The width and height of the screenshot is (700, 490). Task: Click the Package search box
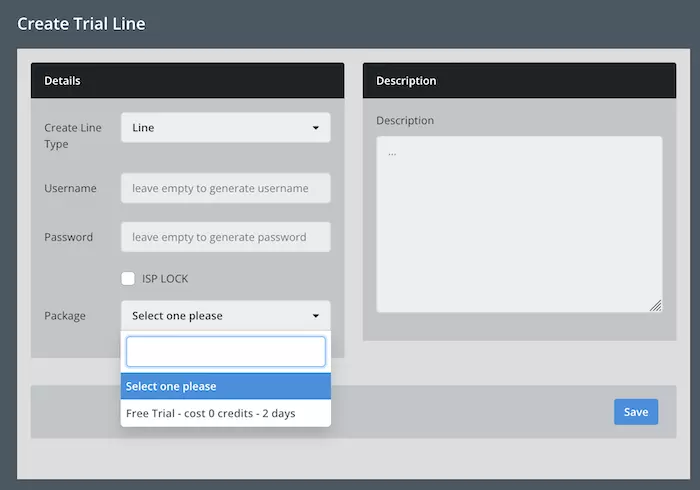pos(225,351)
